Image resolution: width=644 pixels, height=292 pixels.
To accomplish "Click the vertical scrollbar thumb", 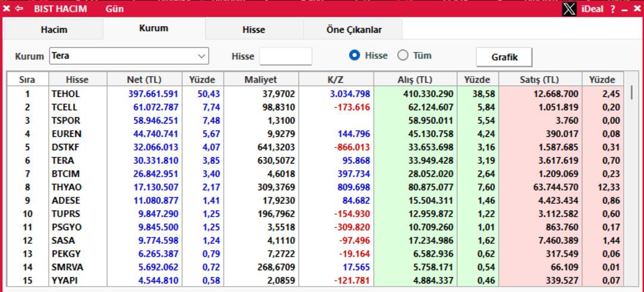I will (x=631, y=93).
